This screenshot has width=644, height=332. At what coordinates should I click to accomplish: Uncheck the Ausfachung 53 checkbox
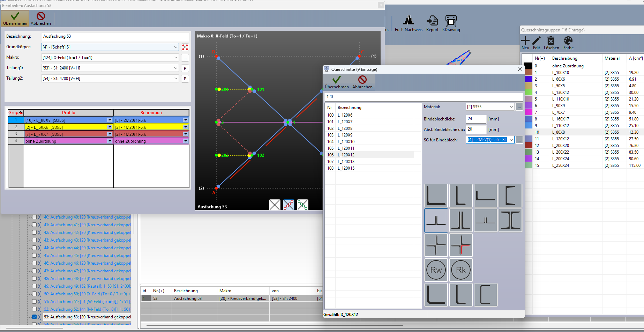coord(34,317)
